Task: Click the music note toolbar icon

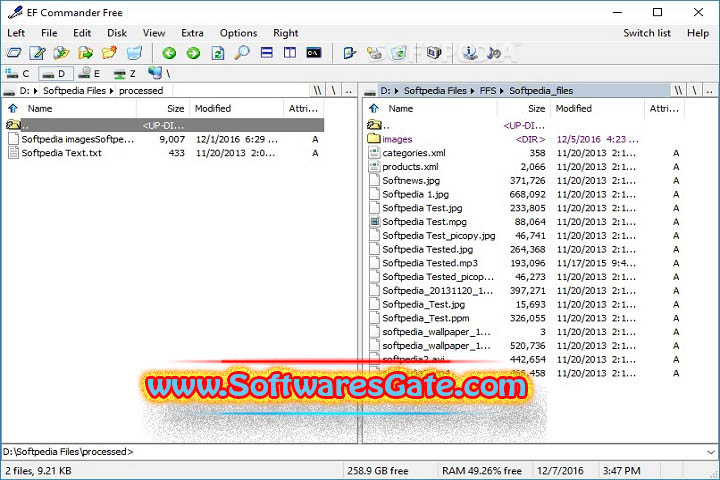Action: tap(494, 53)
